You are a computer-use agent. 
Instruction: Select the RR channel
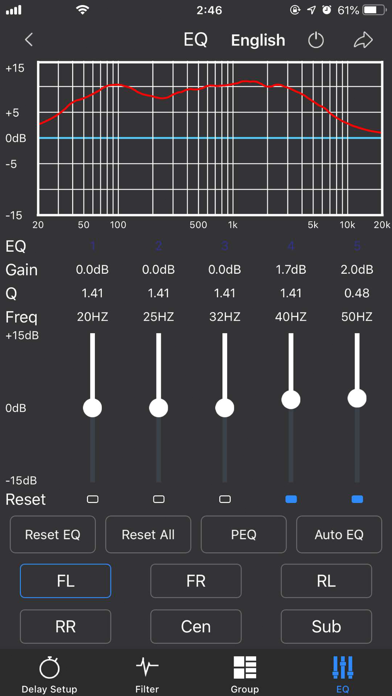pos(65,626)
